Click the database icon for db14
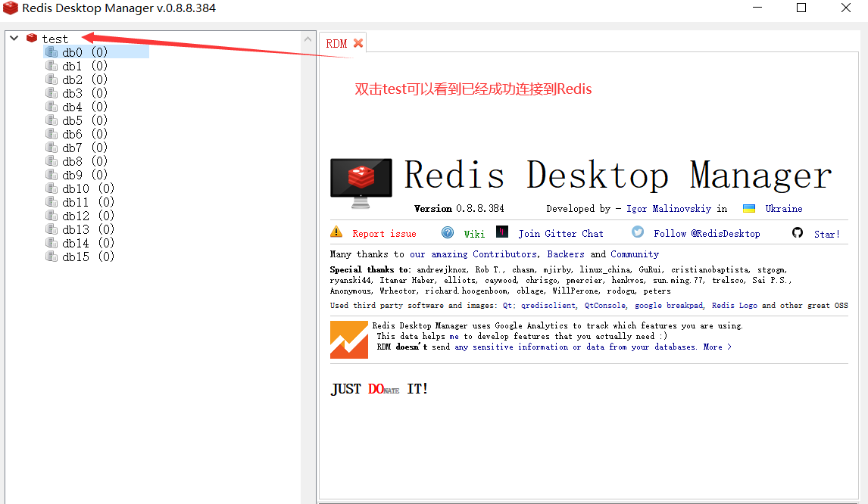Screen dimensions: 868x504 pyautogui.click(x=52, y=243)
